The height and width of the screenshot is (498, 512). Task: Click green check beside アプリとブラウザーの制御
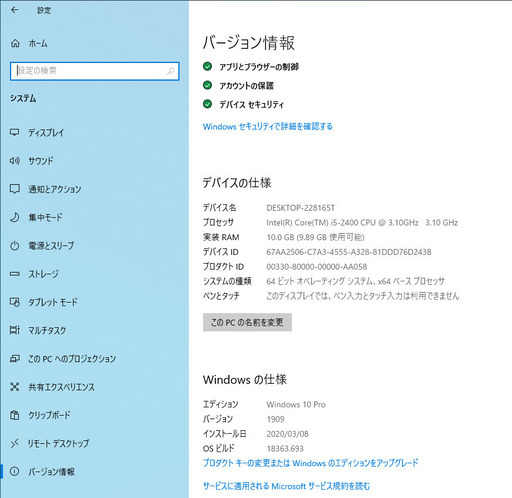click(207, 67)
